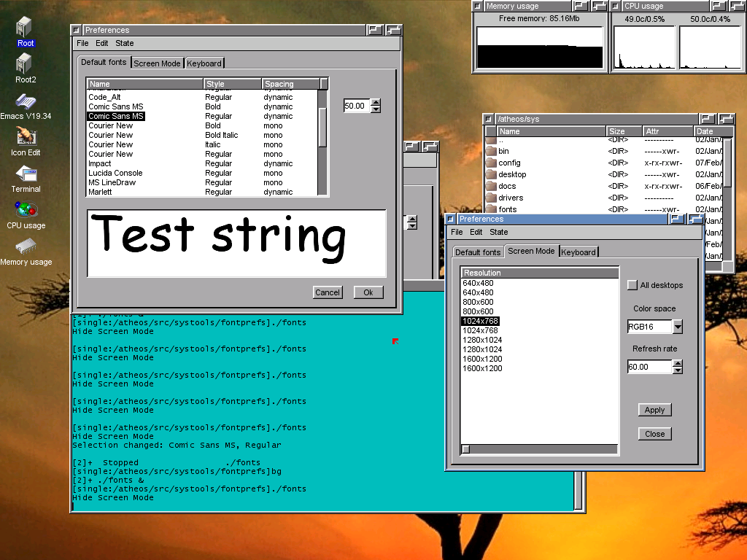This screenshot has height=560, width=747.
Task: Open the docs folder icon
Action: coord(508,186)
